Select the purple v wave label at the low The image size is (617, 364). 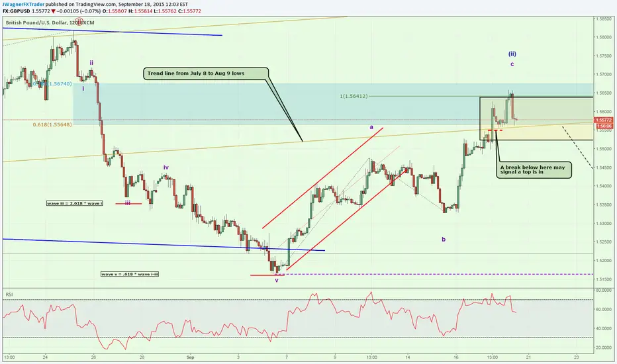(277, 281)
